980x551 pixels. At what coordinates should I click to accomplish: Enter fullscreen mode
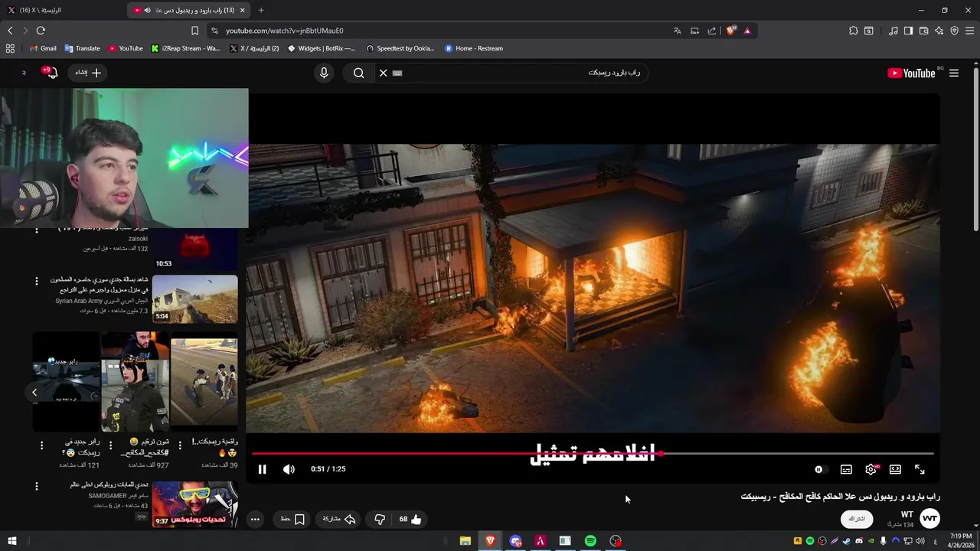coord(920,469)
